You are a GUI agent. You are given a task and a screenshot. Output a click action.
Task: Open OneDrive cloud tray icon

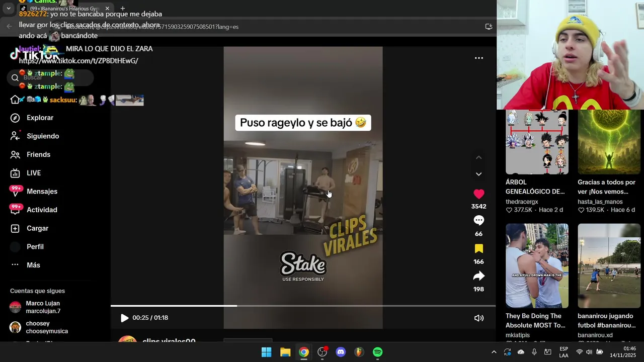coord(521,352)
